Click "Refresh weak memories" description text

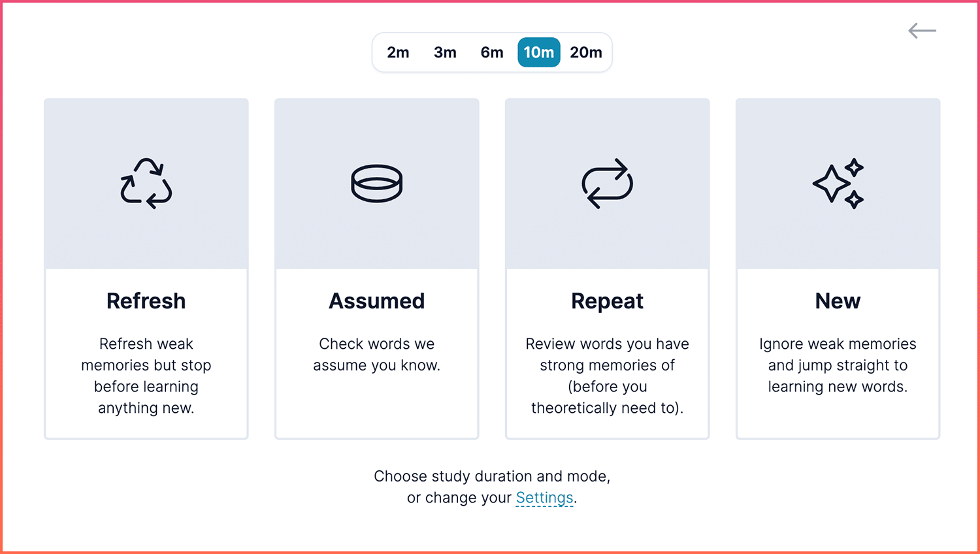pyautogui.click(x=146, y=376)
